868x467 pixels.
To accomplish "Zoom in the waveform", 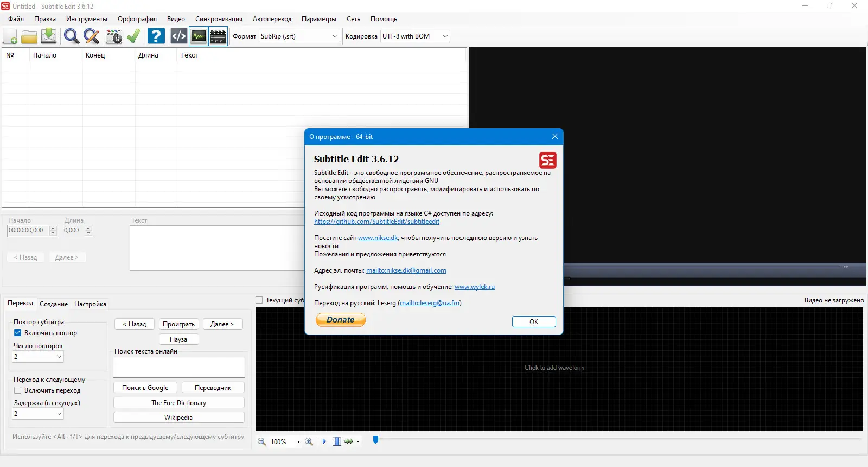I will 309,441.
